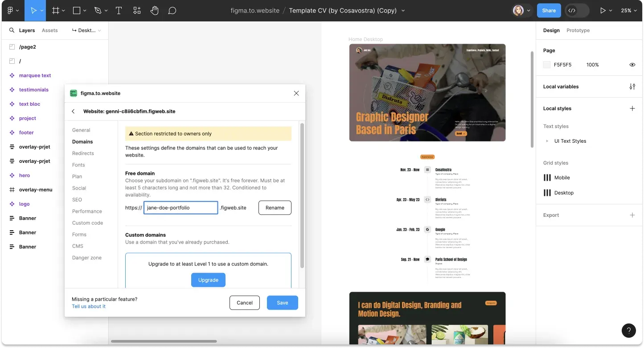Open the 25% zoom level dropdown
This screenshot has height=348, width=644.
pyautogui.click(x=628, y=11)
